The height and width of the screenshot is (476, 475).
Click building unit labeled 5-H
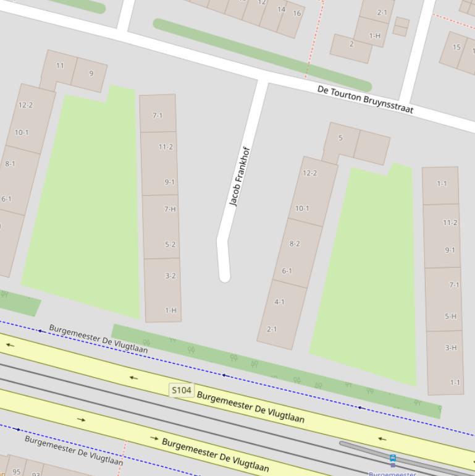point(451,317)
